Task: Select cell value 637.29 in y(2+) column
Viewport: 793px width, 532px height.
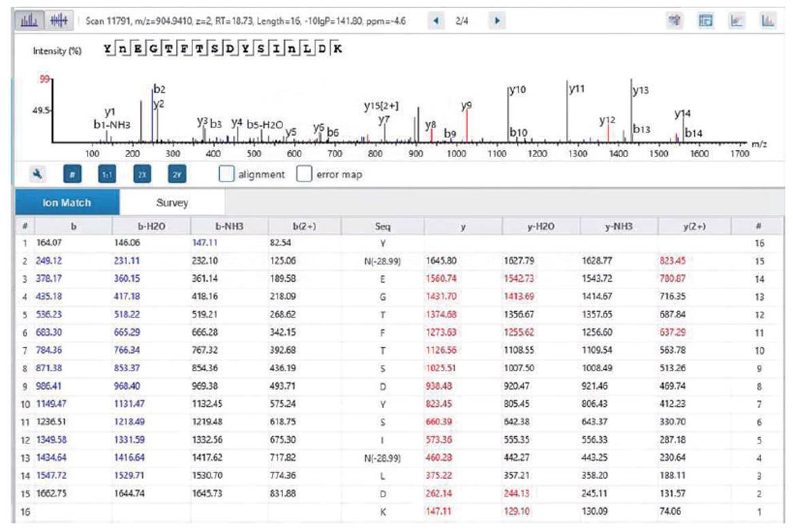Action: tap(673, 332)
